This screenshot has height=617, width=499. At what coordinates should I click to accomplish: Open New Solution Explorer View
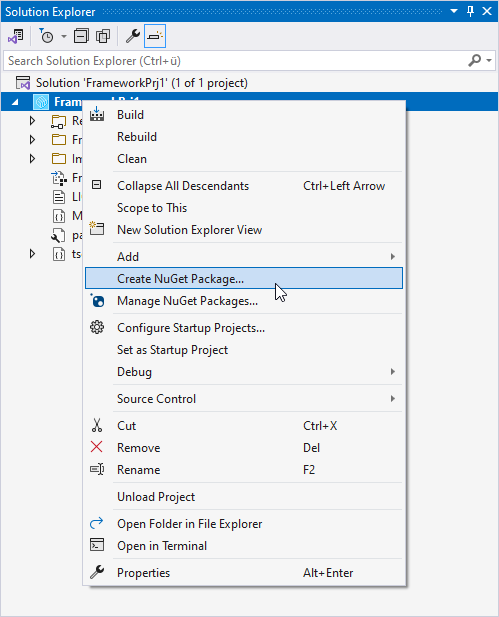click(244, 230)
